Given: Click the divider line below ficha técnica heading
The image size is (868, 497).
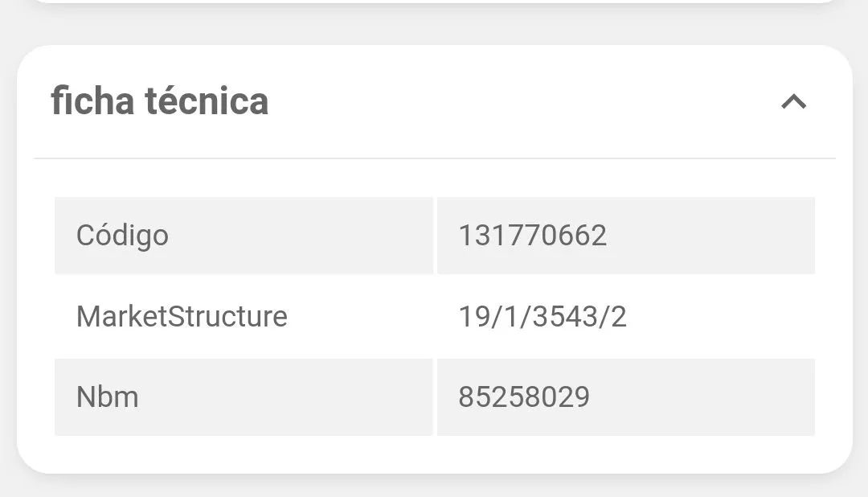Looking at the screenshot, I should [434, 158].
